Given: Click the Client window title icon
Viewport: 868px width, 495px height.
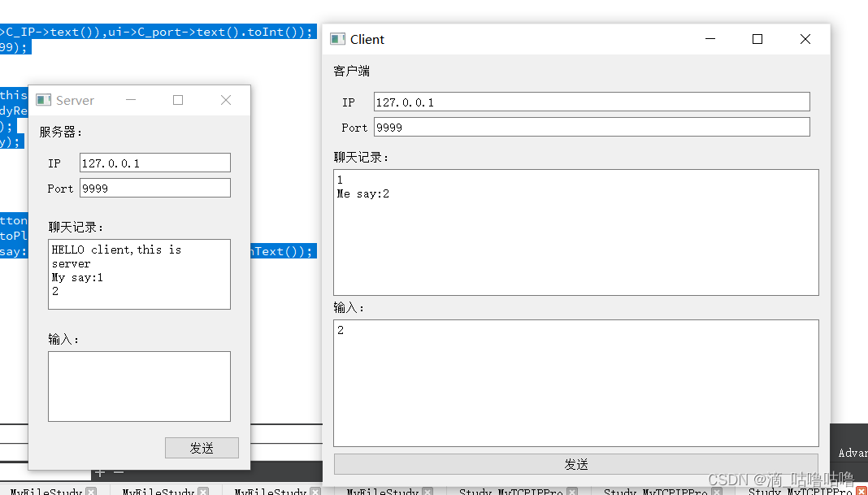Looking at the screenshot, I should click(x=337, y=39).
